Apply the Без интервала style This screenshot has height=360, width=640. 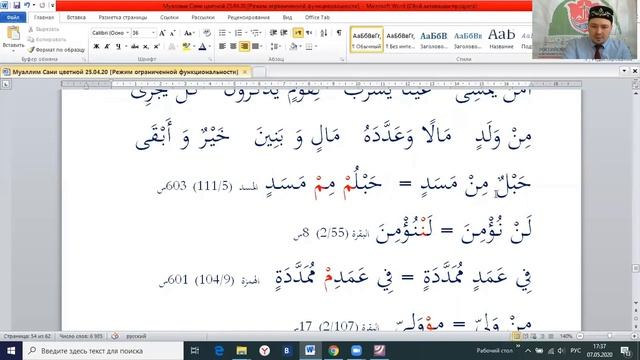[400, 40]
